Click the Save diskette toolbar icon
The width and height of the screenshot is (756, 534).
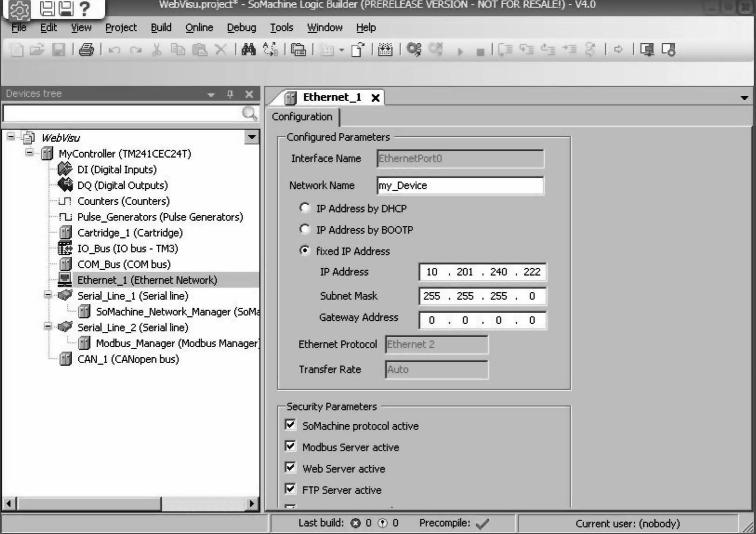(59, 50)
